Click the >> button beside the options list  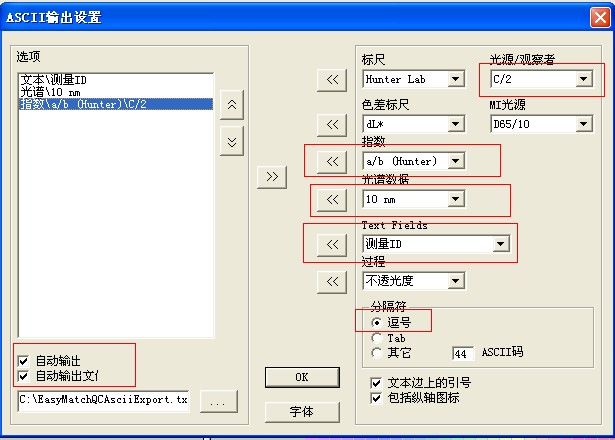click(x=271, y=176)
